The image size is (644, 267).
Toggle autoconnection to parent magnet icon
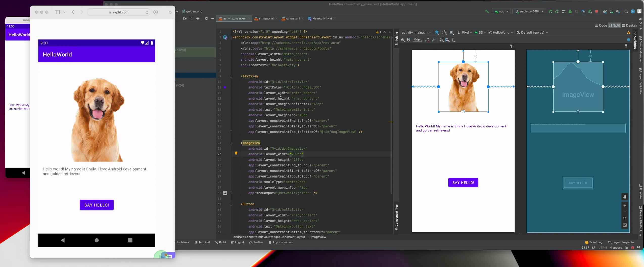(409, 40)
